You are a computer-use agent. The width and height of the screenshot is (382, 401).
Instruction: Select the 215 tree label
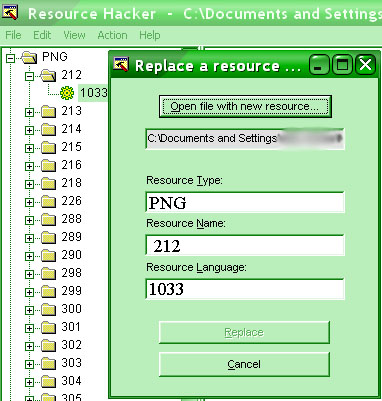point(72,147)
